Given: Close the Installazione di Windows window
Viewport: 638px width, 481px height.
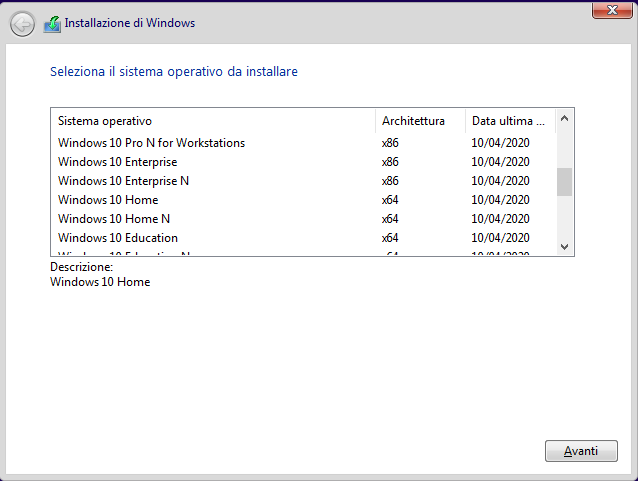Looking at the screenshot, I should click(x=612, y=10).
